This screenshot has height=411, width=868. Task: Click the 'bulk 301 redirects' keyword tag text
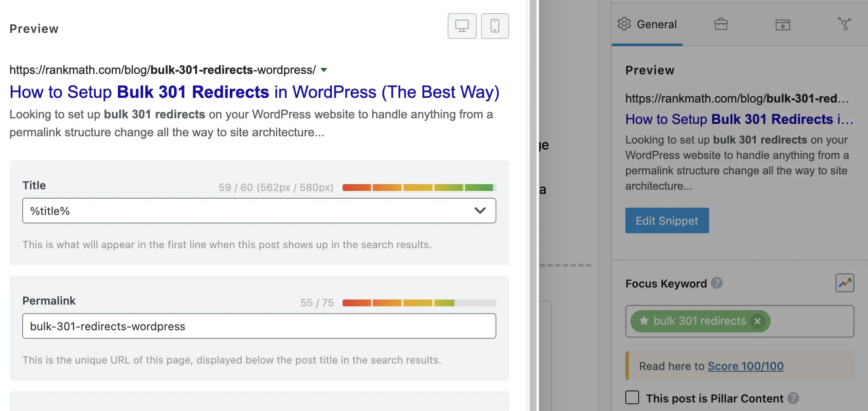(700, 321)
